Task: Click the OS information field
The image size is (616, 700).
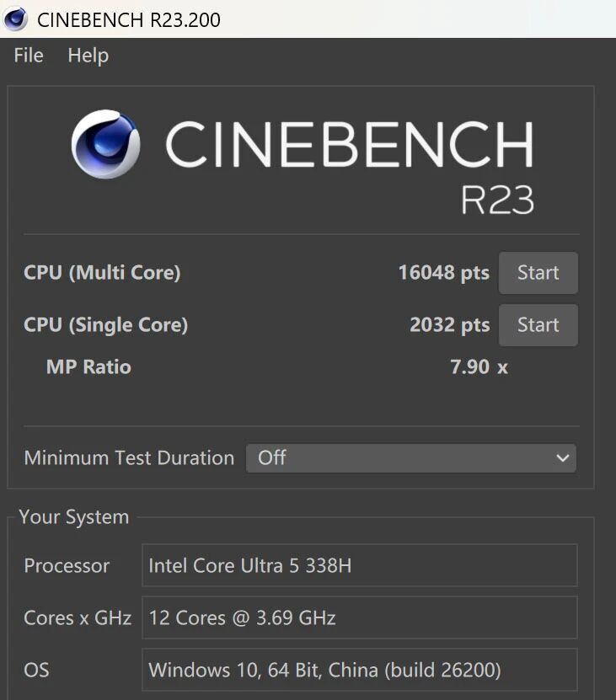Action: point(359,671)
